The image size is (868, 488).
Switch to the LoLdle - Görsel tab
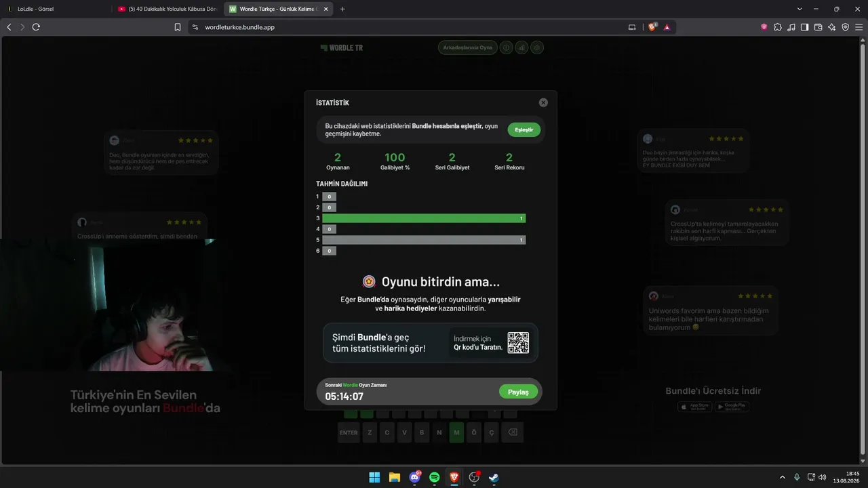click(57, 9)
